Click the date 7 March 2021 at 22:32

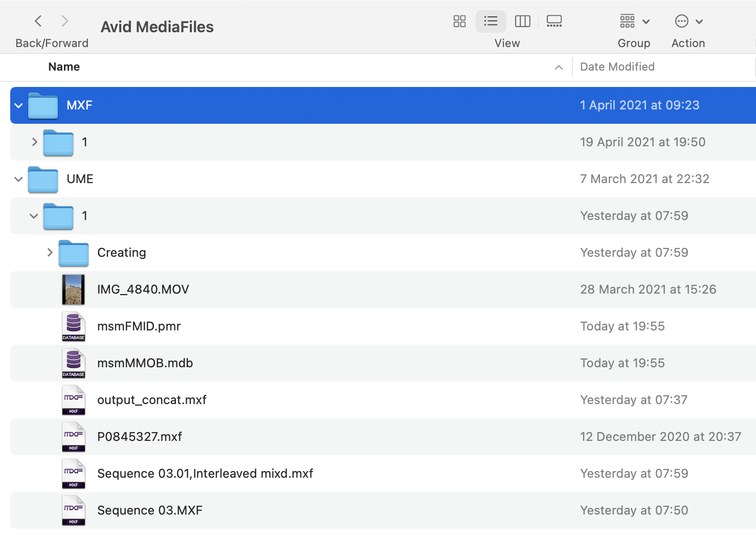click(644, 179)
